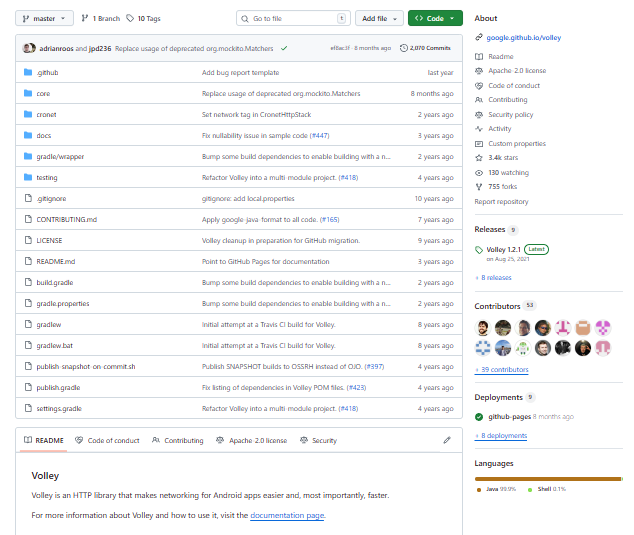Open gradle.properties file

[x=63, y=304]
